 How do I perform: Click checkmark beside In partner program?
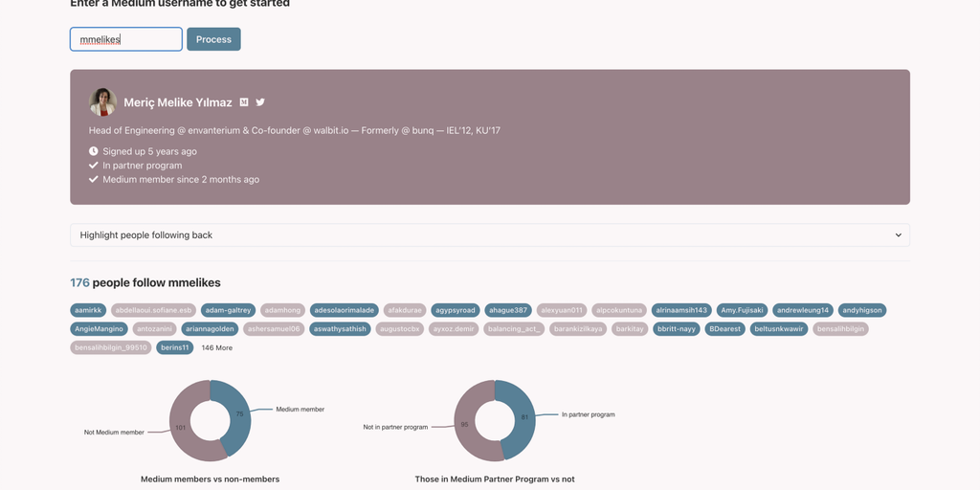coord(93,165)
